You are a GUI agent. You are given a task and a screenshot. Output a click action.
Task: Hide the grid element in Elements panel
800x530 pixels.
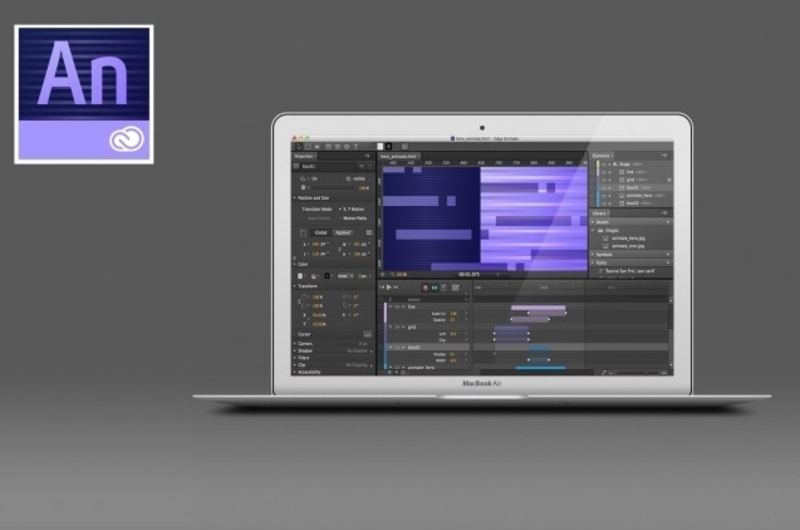click(604, 180)
